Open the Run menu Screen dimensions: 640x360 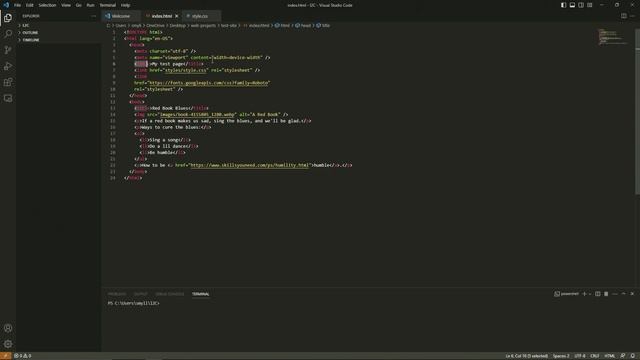[90, 5]
